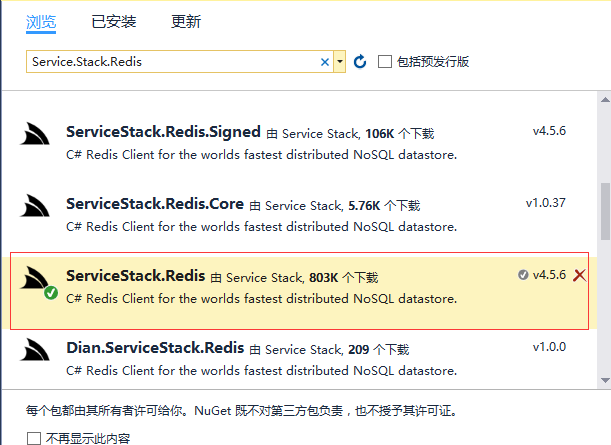This screenshot has height=445, width=611.
Task: Select the Dian.ServiceStack.Redis package icon
Action: (x=35, y=349)
